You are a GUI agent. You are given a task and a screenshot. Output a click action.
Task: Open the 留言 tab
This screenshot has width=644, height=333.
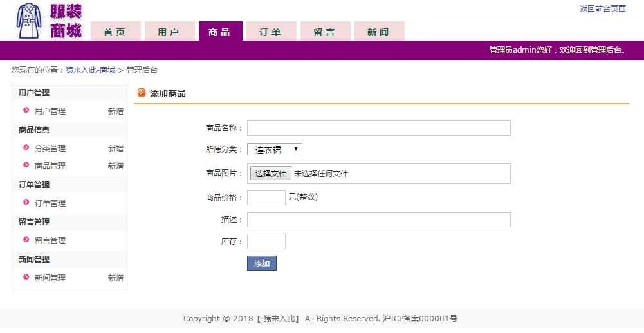pos(326,32)
